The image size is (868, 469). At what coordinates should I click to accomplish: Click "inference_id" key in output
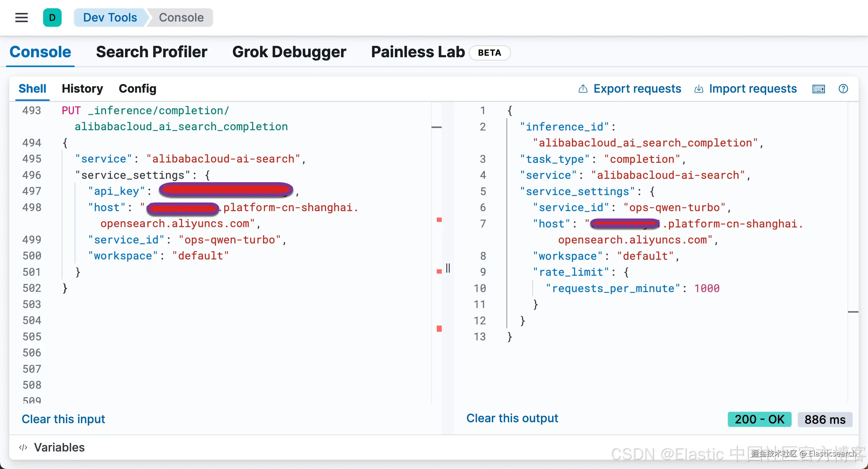565,126
